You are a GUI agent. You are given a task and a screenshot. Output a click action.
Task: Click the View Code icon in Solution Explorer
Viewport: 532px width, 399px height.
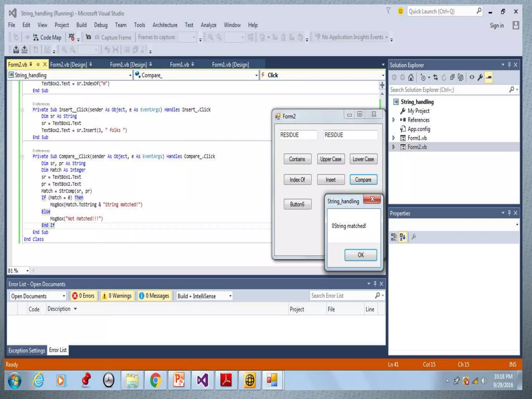pos(472,77)
